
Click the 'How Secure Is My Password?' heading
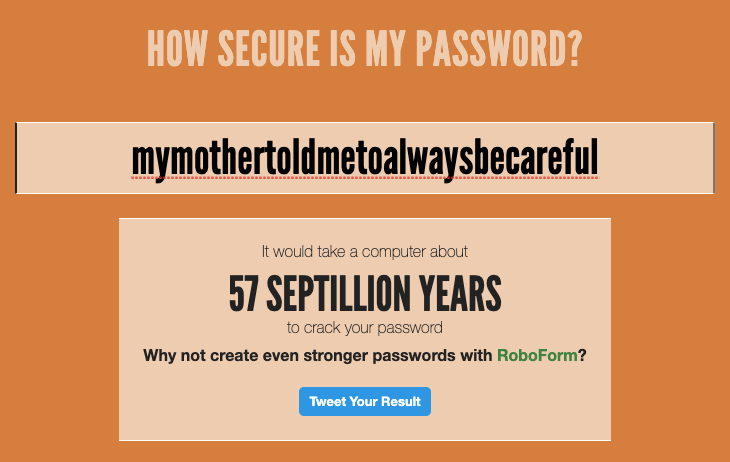(x=365, y=48)
